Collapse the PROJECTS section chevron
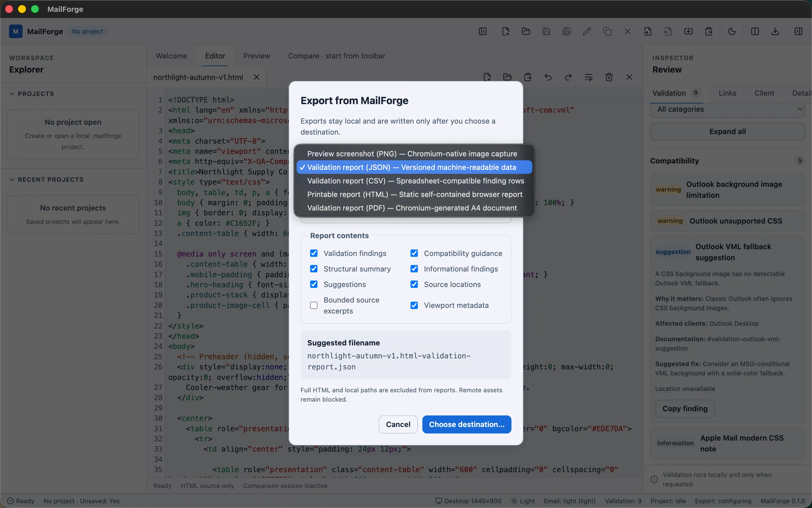812x508 pixels. click(12, 94)
